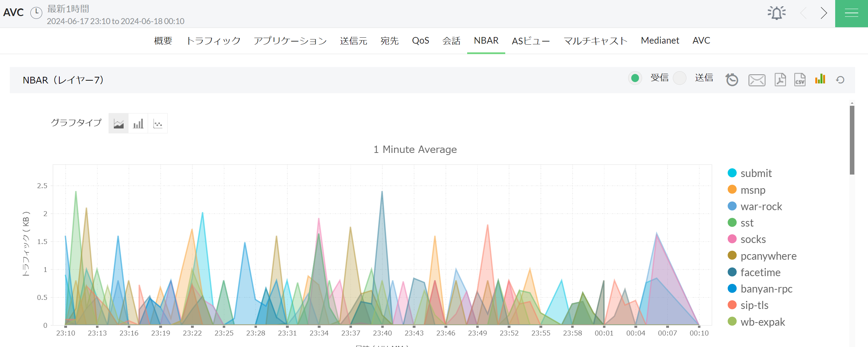Viewport: 868px width, 347px height.
Task: Switch to the Medianet tab
Action: click(660, 41)
